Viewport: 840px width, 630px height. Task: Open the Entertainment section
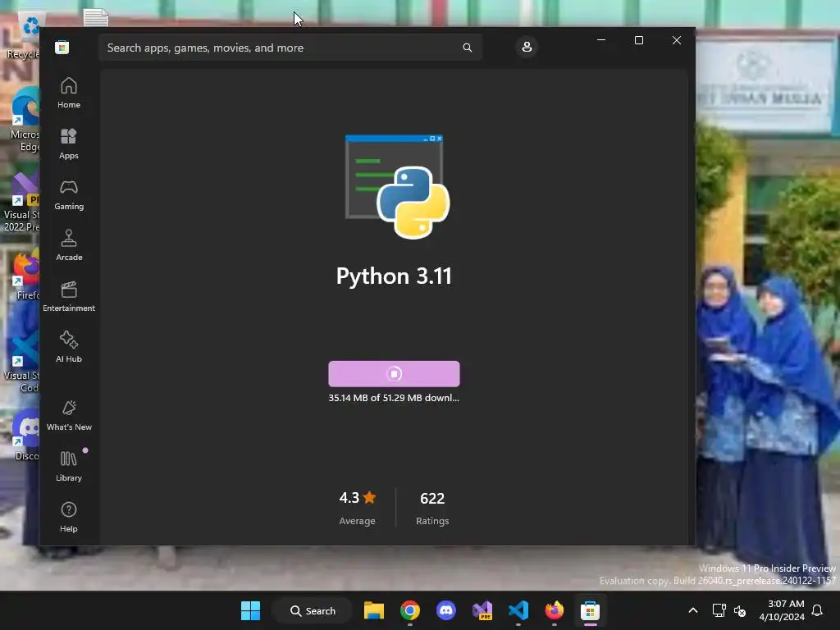pyautogui.click(x=69, y=296)
